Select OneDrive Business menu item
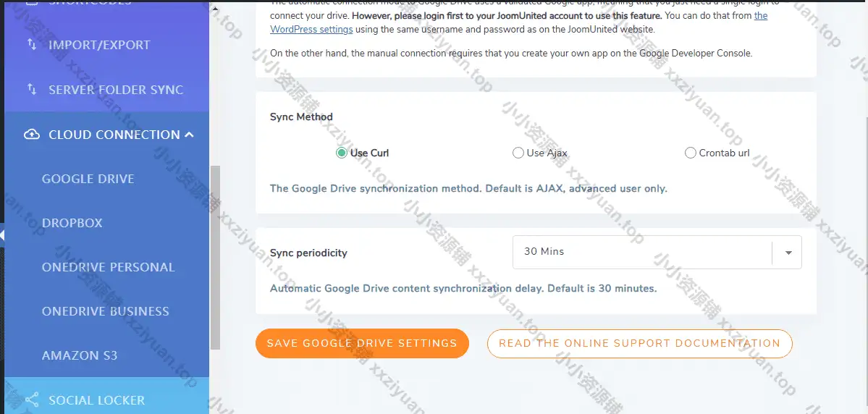Screen dimensions: 868x414 click(106, 311)
